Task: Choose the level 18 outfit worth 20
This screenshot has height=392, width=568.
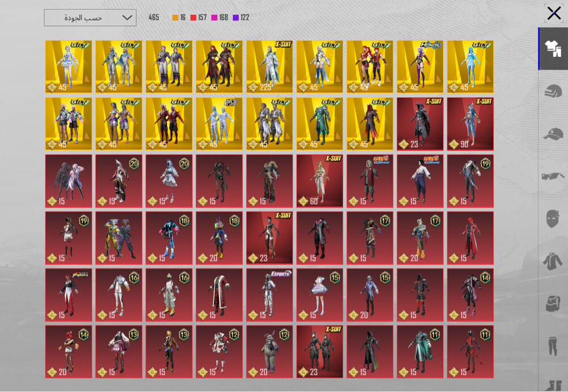Action: coord(219,238)
